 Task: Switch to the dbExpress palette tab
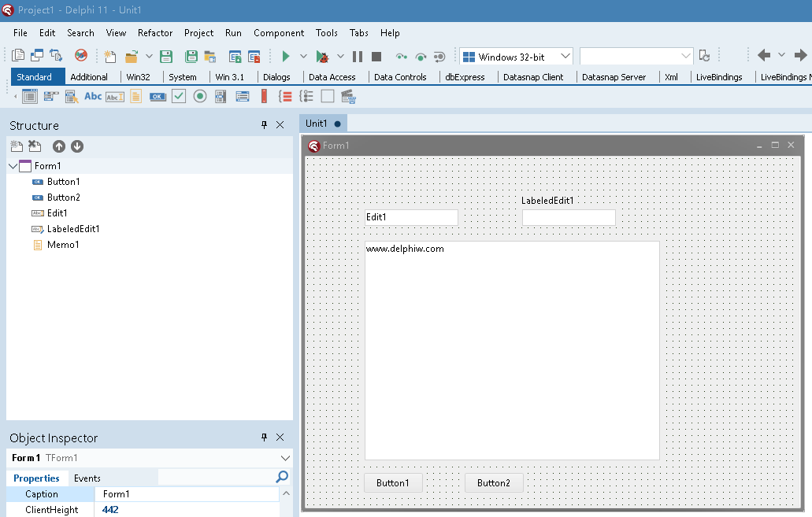(x=465, y=77)
